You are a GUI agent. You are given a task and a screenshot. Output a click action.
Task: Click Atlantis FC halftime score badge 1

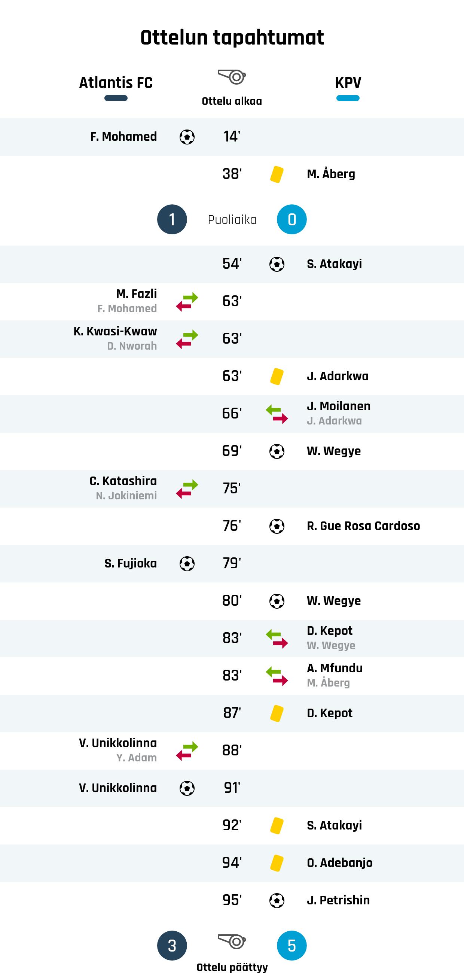point(172,219)
